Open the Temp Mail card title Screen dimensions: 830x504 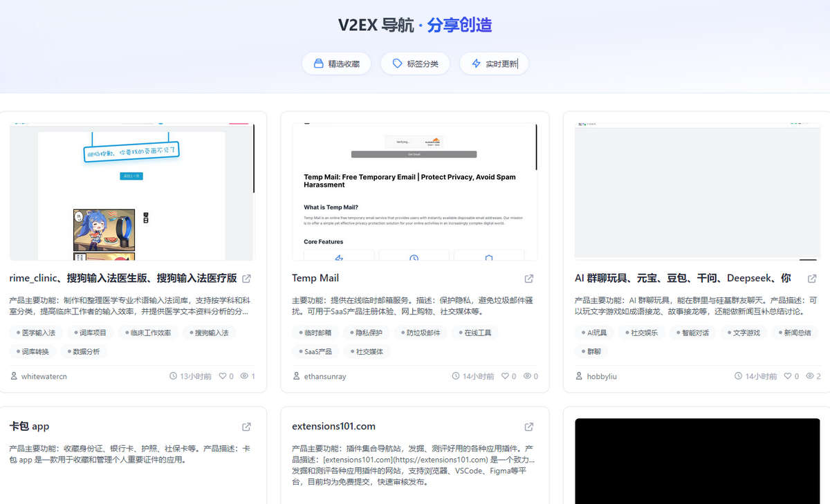(x=315, y=279)
